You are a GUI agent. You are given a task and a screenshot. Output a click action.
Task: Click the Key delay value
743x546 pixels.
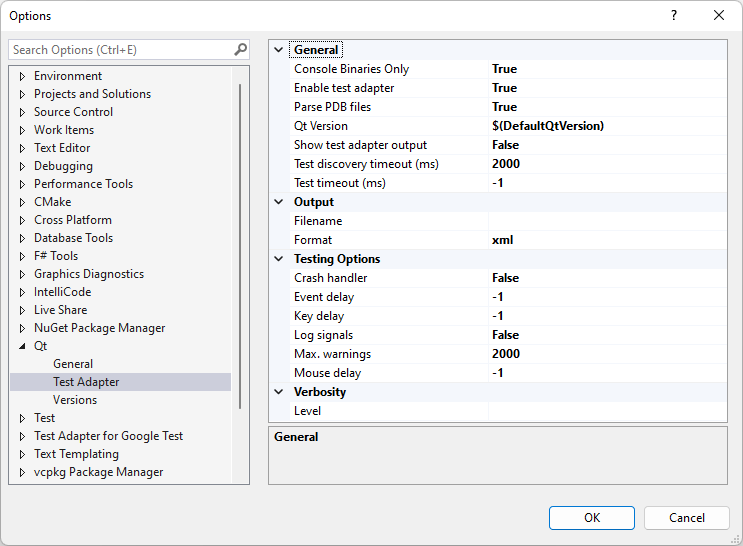point(607,316)
